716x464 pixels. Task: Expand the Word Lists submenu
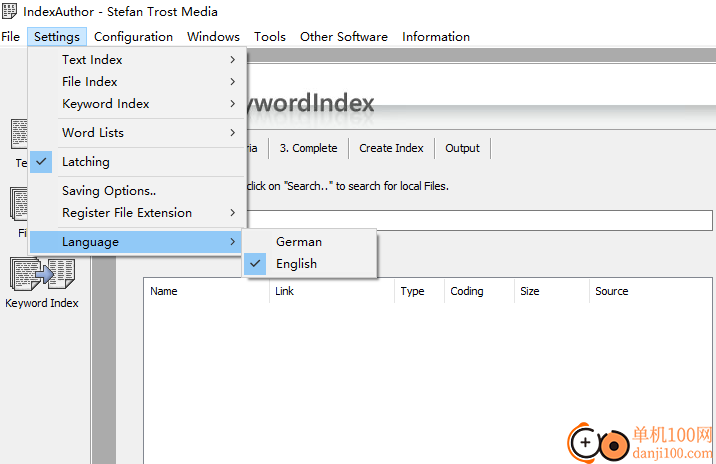point(137,133)
